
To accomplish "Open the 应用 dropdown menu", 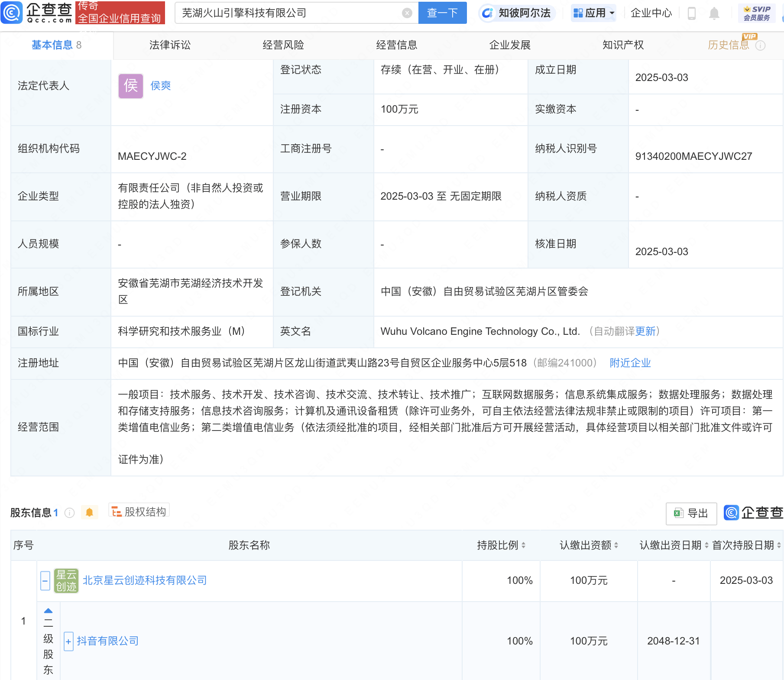I will point(593,13).
